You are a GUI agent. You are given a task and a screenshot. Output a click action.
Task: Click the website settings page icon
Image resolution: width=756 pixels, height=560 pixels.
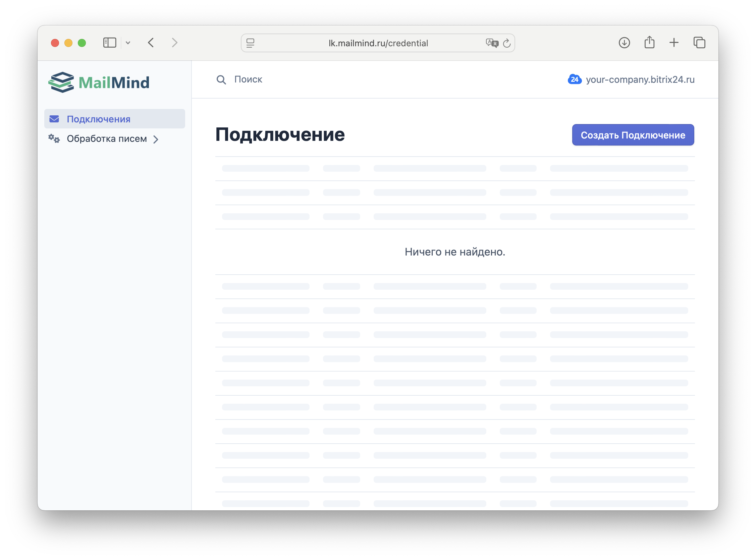[250, 43]
